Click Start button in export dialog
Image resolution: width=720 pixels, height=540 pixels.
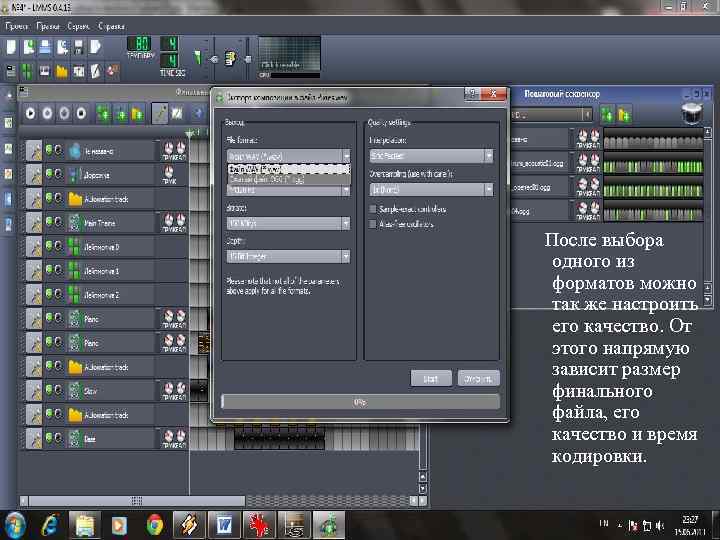(x=431, y=378)
